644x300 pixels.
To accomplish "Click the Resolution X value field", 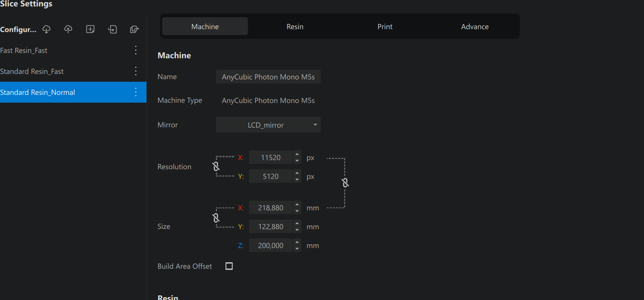I will [271, 158].
